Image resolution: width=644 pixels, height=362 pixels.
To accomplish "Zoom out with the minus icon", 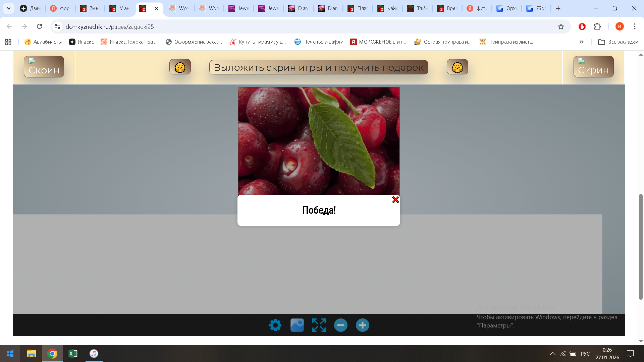I will pyautogui.click(x=340, y=325).
